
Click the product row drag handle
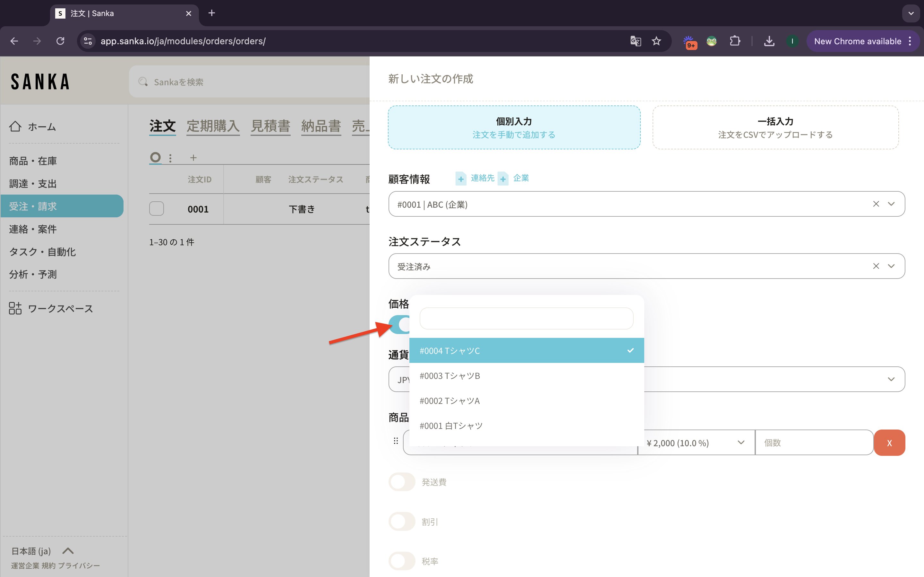coord(396,441)
